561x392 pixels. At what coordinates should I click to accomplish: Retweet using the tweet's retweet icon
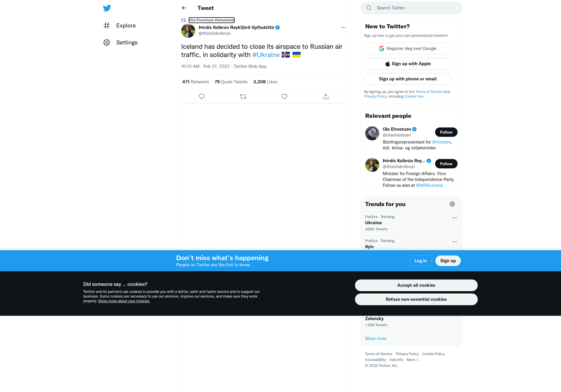click(x=243, y=96)
